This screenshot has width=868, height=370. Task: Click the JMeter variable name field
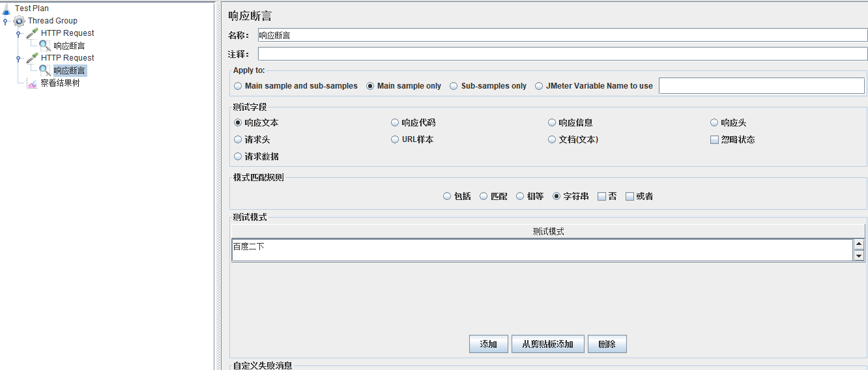(762, 86)
